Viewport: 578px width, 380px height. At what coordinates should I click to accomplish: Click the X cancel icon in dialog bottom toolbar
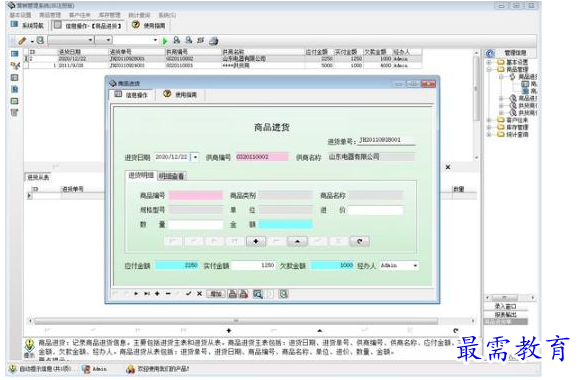tap(199, 294)
